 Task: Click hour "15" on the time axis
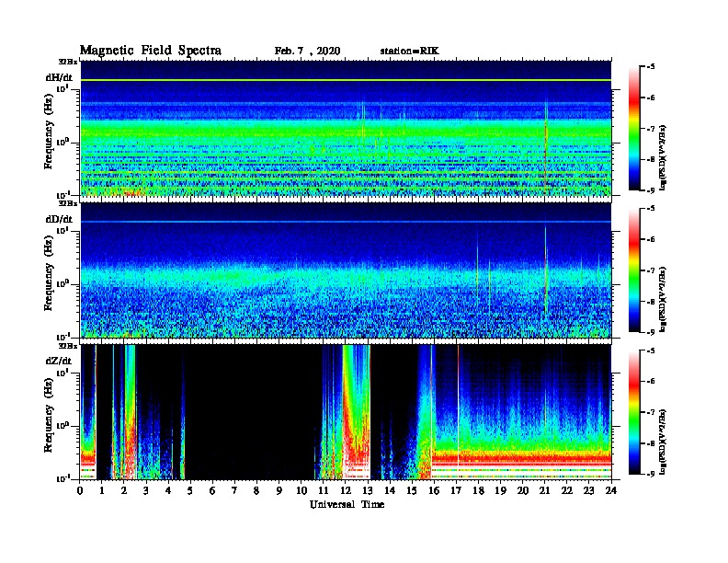[x=413, y=491]
